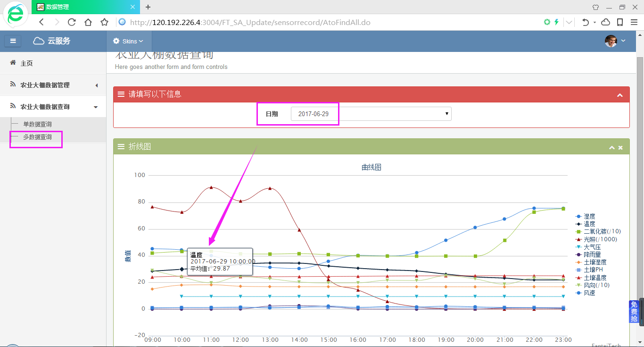The height and width of the screenshot is (347, 644).
Task: Close the 折线图 panel
Action: (x=620, y=148)
